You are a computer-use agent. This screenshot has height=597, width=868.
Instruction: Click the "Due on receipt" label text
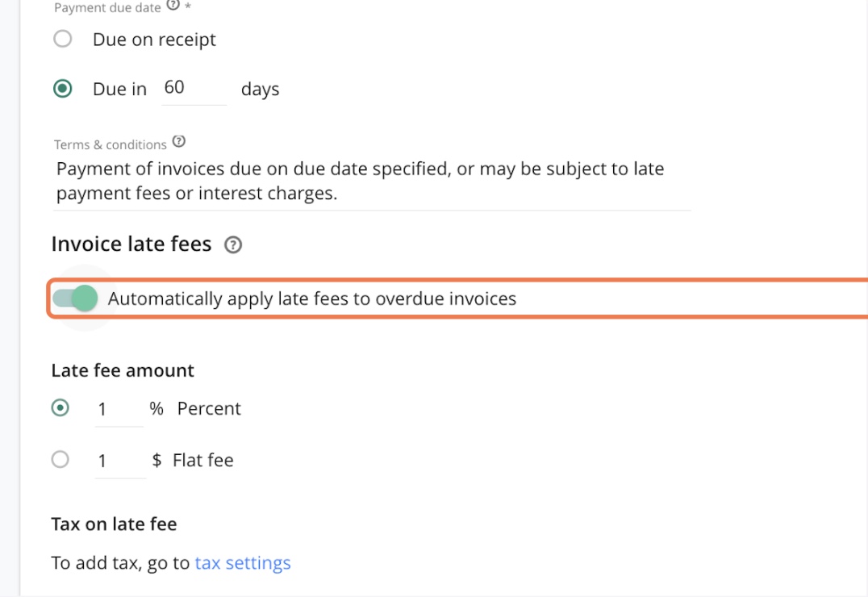[x=154, y=40]
